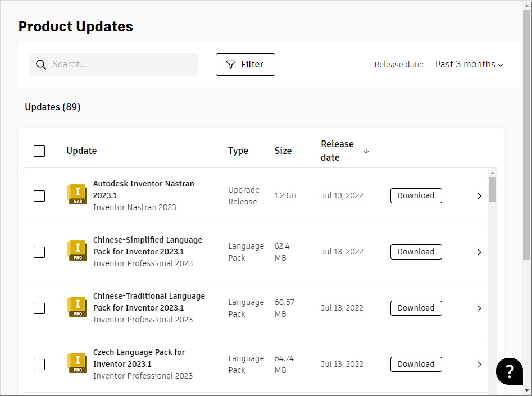Expand details for Autodesk Inventor Nastran 2023.1
Image resolution: width=532 pixels, height=396 pixels.
(x=479, y=196)
